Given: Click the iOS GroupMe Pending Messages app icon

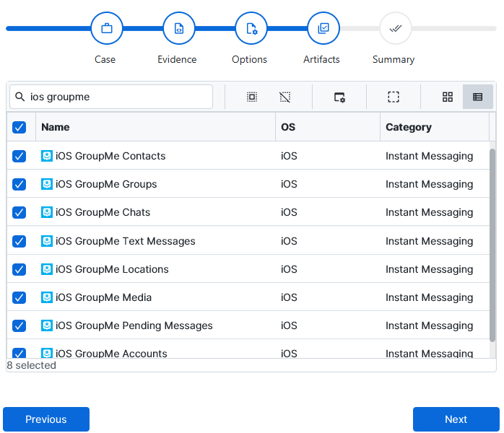Looking at the screenshot, I should pyautogui.click(x=47, y=325).
